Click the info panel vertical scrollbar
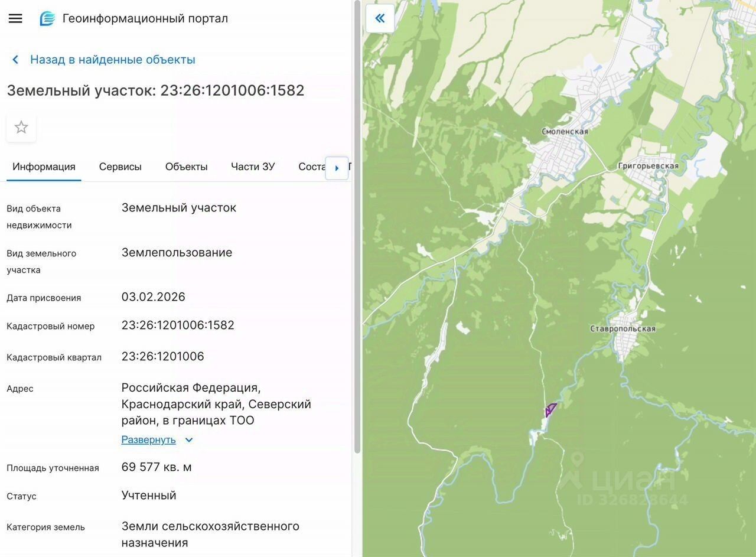The image size is (756, 557). (x=357, y=227)
